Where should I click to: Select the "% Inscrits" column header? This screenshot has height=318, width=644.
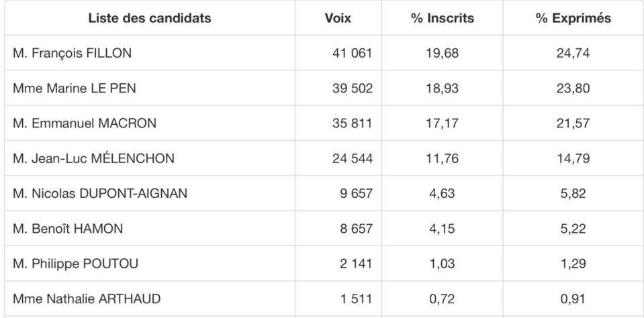click(442, 18)
